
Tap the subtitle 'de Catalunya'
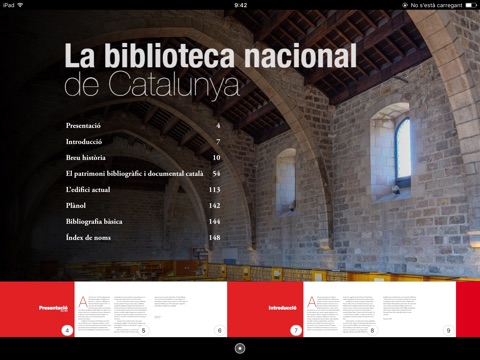point(152,85)
